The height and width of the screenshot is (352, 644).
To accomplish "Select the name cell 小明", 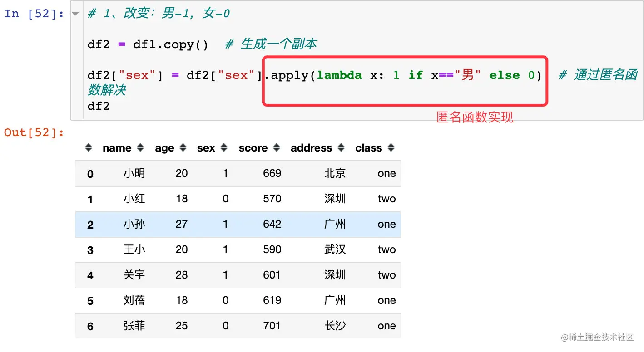I will pos(134,173).
